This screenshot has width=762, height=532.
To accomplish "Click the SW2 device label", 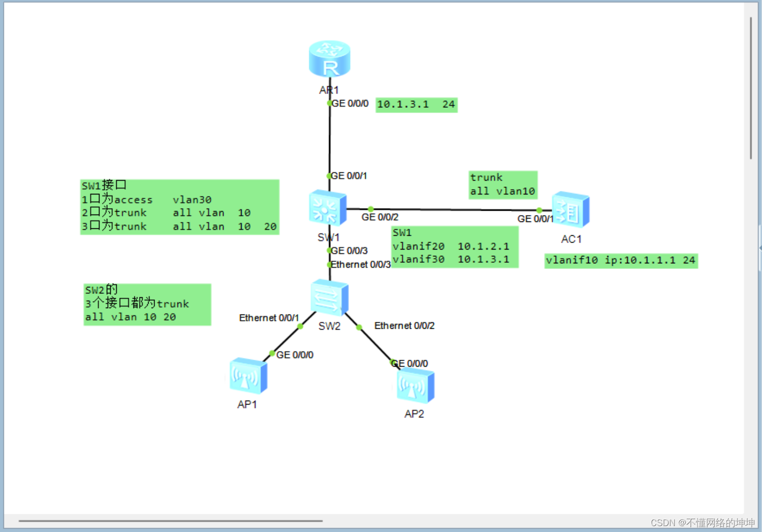I will pyautogui.click(x=329, y=326).
